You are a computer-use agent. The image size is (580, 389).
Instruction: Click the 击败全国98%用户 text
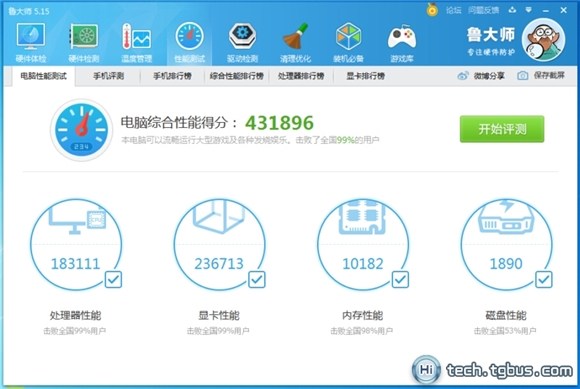click(x=362, y=331)
